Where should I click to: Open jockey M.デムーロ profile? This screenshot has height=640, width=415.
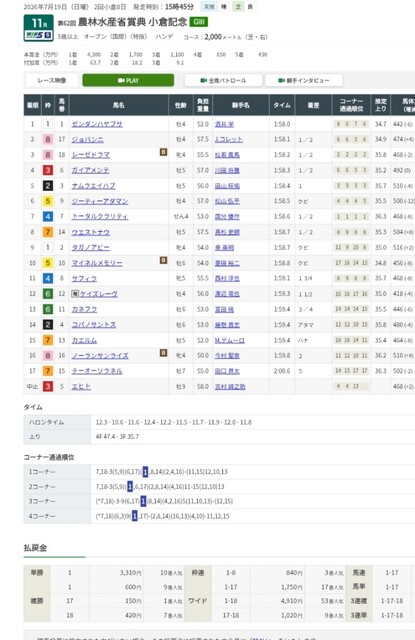(x=229, y=340)
